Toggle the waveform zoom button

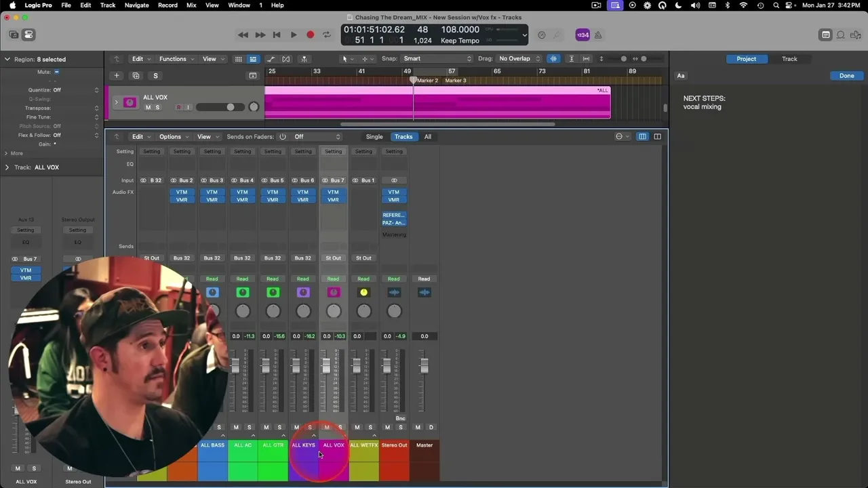(x=553, y=59)
